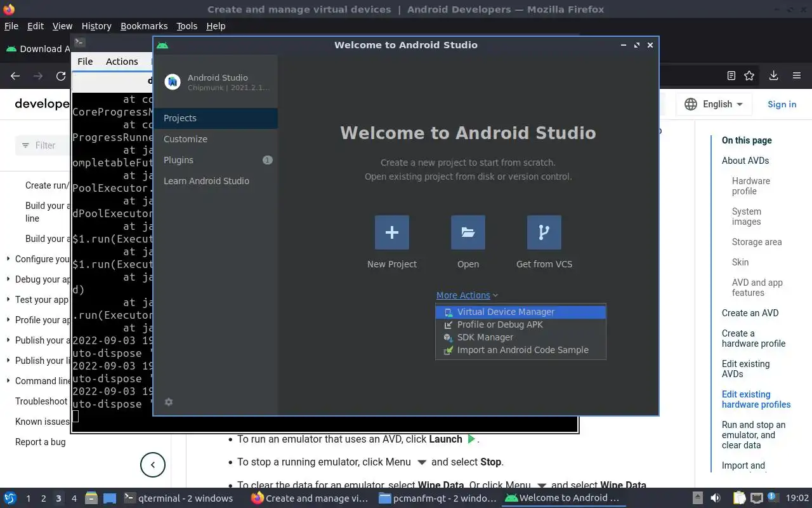Click Firefox reload page icon
Viewport: 812px width, 508px height.
tap(61, 76)
